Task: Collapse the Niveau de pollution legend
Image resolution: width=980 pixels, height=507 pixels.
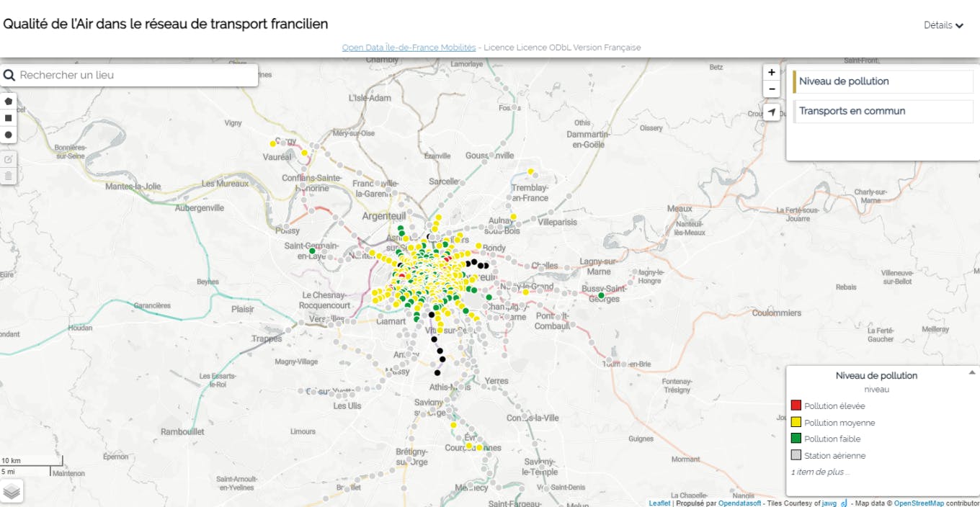Action: click(972, 372)
